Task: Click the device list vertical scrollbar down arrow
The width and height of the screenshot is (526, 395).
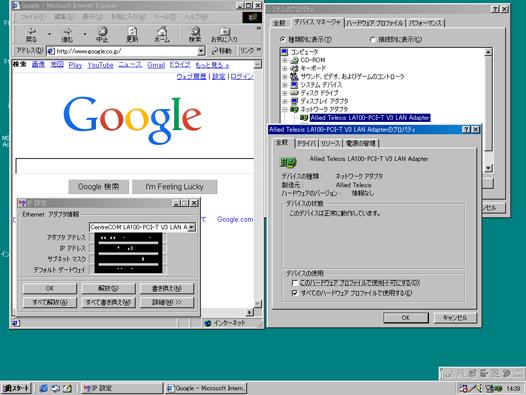Action: click(x=488, y=168)
